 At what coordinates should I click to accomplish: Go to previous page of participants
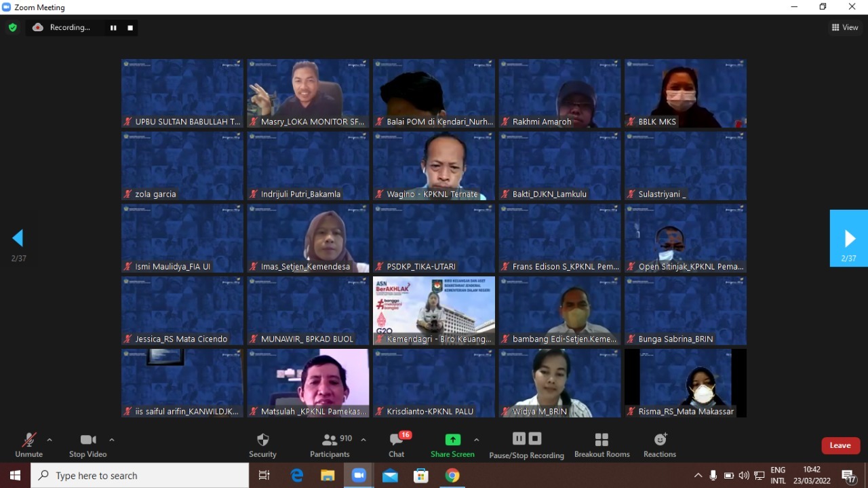[x=18, y=238]
